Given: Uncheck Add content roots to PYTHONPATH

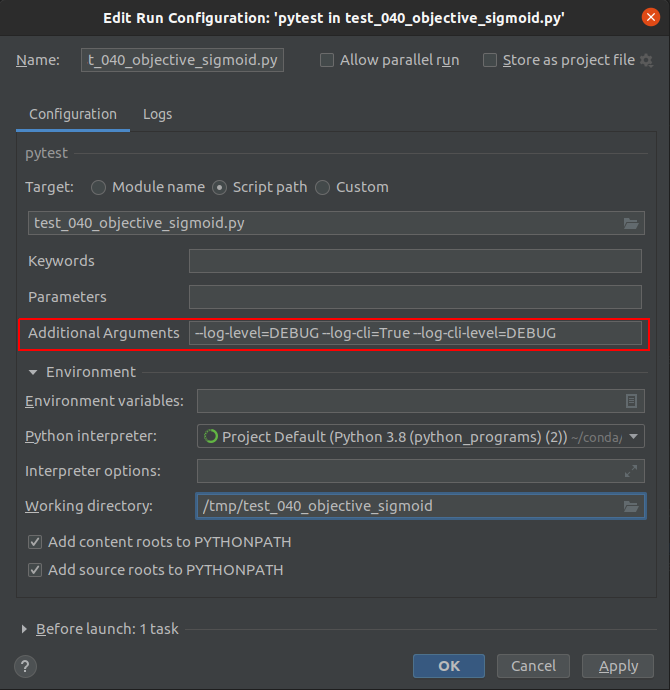Looking at the screenshot, I should [x=35, y=542].
